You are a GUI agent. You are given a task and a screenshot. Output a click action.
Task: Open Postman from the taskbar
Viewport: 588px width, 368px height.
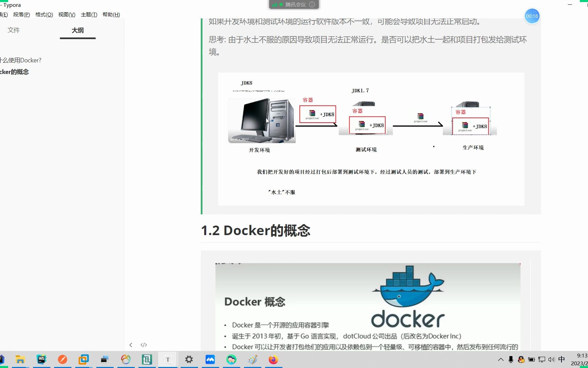pyautogui.click(x=62, y=359)
